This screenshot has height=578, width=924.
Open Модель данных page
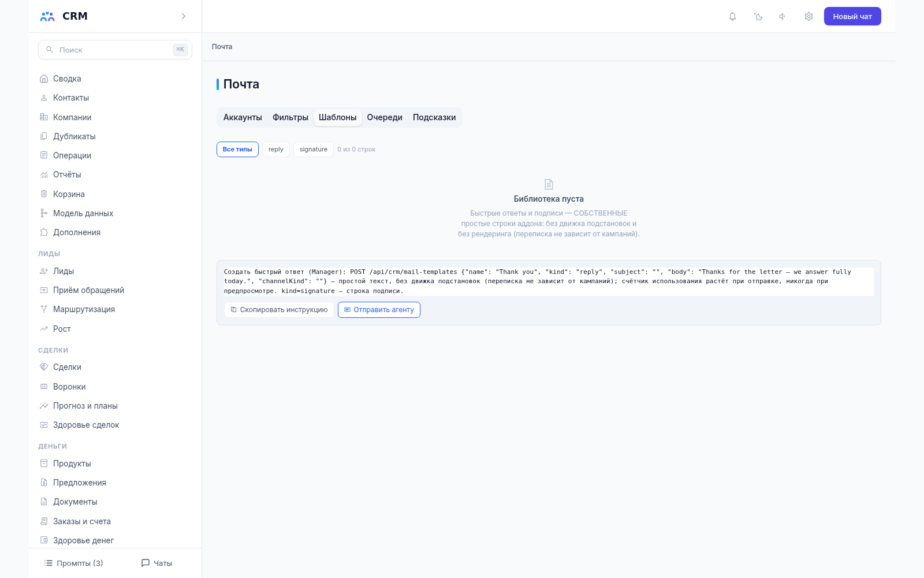click(115, 213)
